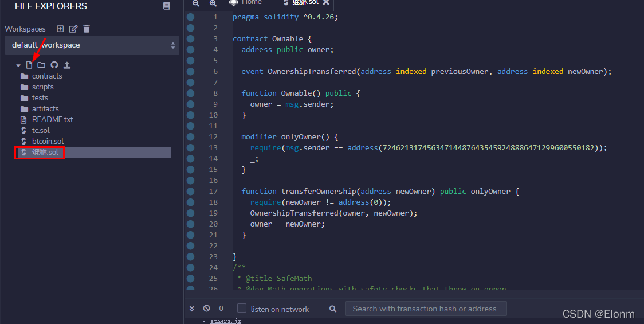Place cursor on 'contract Ownable {' line
Screen dimensions: 644x324
[x=272, y=38]
